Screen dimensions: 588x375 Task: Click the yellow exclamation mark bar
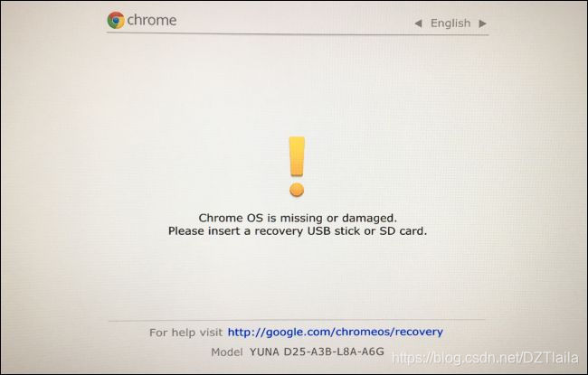point(297,156)
